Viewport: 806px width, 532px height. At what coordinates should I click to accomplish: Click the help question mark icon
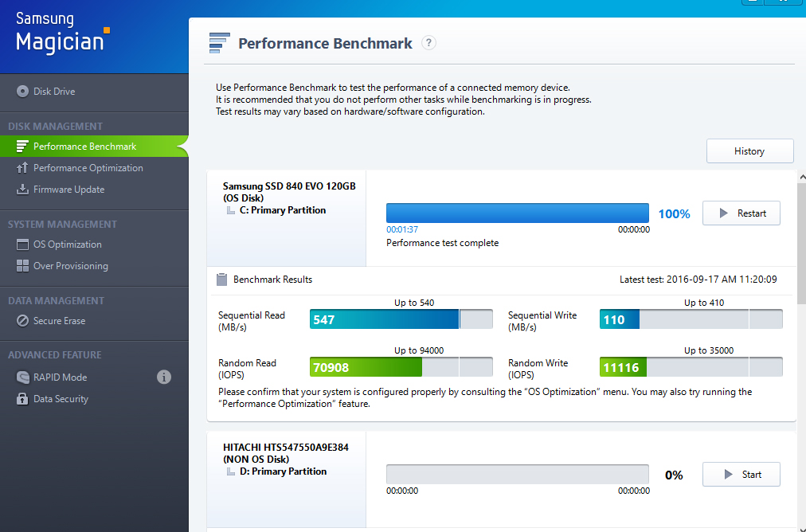pos(428,43)
